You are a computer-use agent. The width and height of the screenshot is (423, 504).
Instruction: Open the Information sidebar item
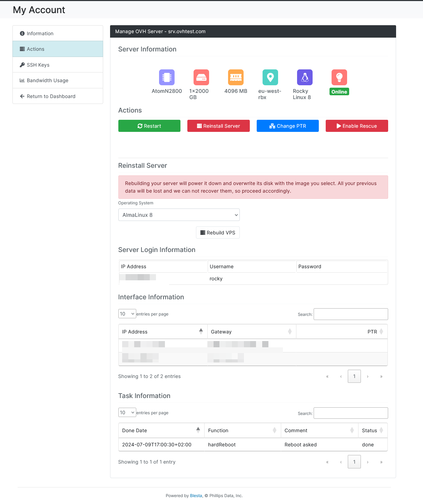point(58,33)
